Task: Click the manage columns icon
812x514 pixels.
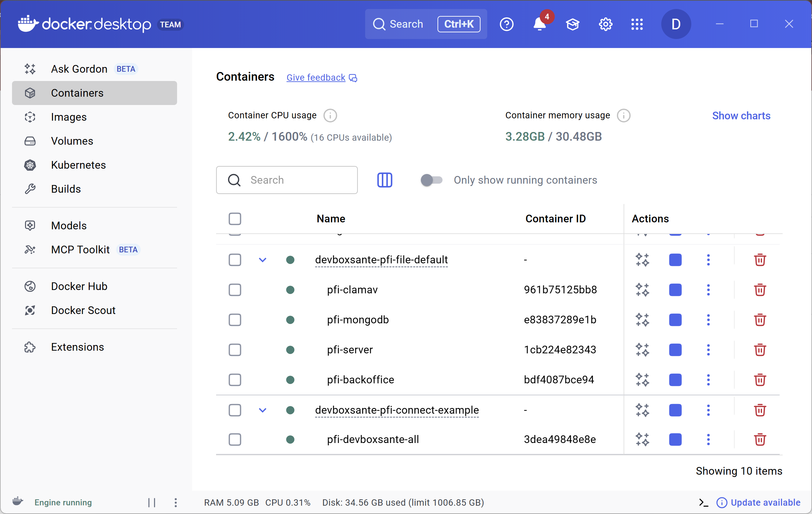Action: point(384,180)
